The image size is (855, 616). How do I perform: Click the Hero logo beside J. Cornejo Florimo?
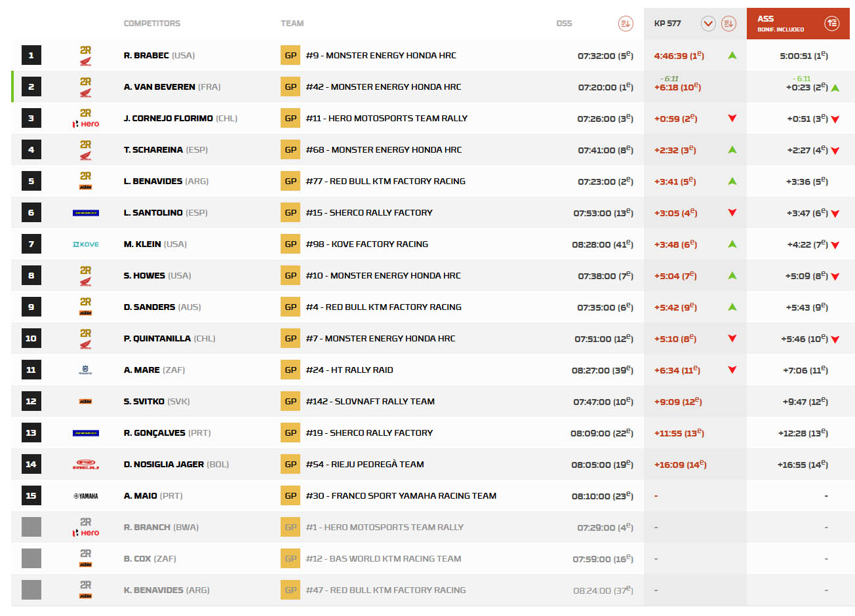click(86, 123)
